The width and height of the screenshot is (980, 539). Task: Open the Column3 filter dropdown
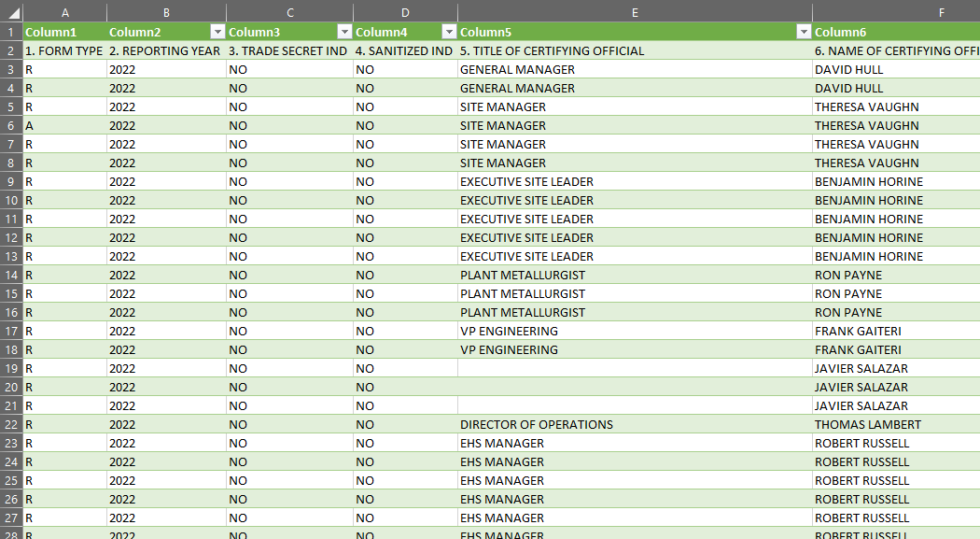[x=345, y=31]
